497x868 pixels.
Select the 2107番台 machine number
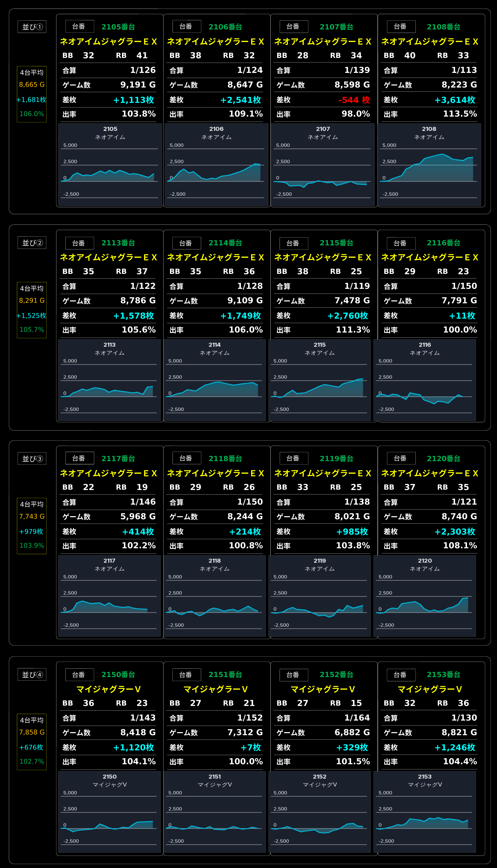tap(337, 27)
